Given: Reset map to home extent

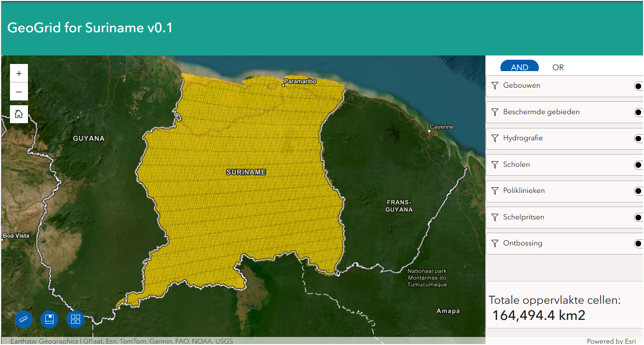Looking at the screenshot, I should [x=19, y=114].
